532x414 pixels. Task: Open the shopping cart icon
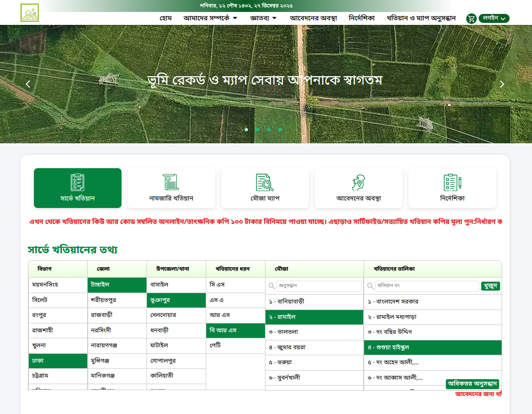471,18
